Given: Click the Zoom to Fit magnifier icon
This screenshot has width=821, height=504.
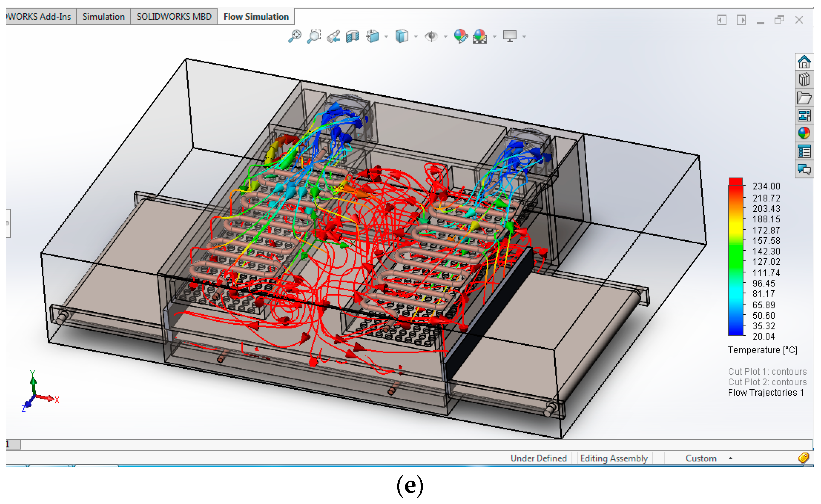Looking at the screenshot, I should point(295,36).
